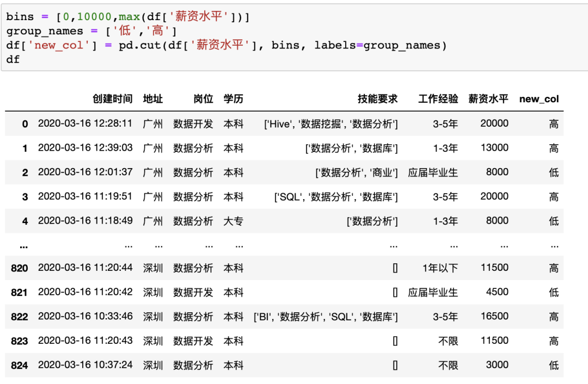The width and height of the screenshot is (588, 384).
Task: Select row index 4 label
Action: tap(24, 221)
